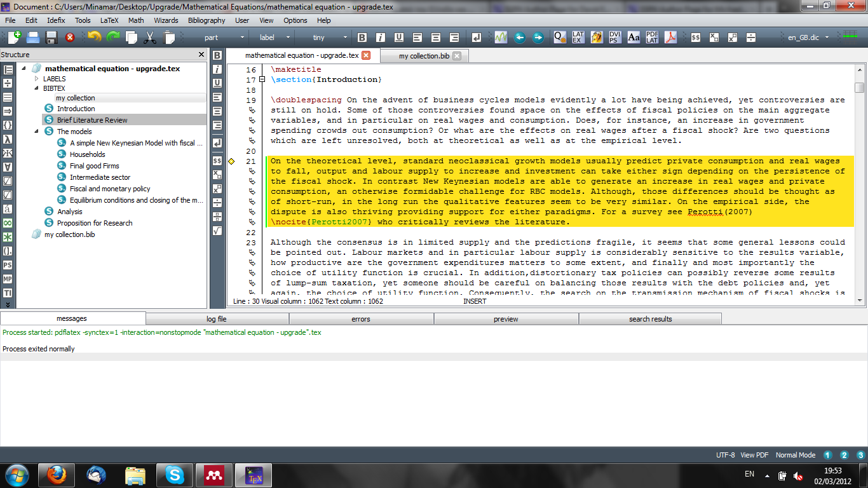Screen dimensions: 868x488
Task: Save the document with floppy disk icon
Action: [51, 37]
